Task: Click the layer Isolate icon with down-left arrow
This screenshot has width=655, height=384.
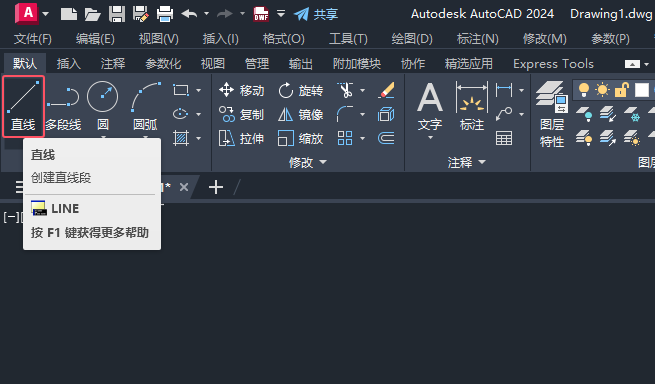Action: [608, 114]
